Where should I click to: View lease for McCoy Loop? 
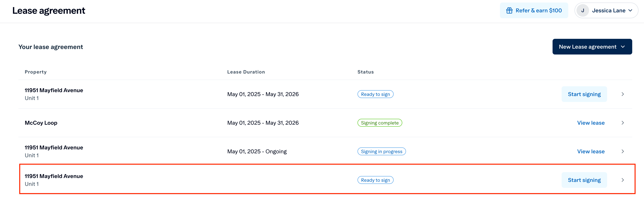590,123
